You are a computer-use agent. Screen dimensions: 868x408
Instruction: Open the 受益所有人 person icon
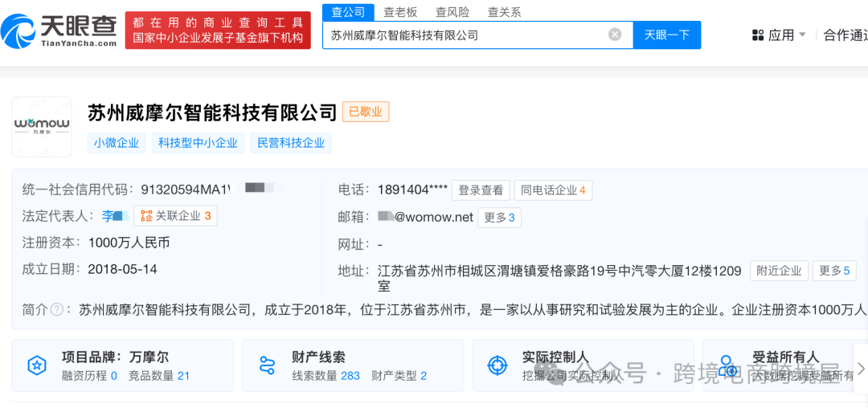tap(727, 365)
